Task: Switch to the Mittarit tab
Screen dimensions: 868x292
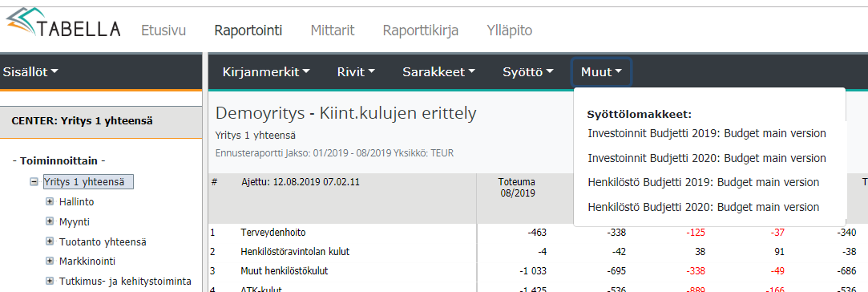Action: tap(332, 30)
